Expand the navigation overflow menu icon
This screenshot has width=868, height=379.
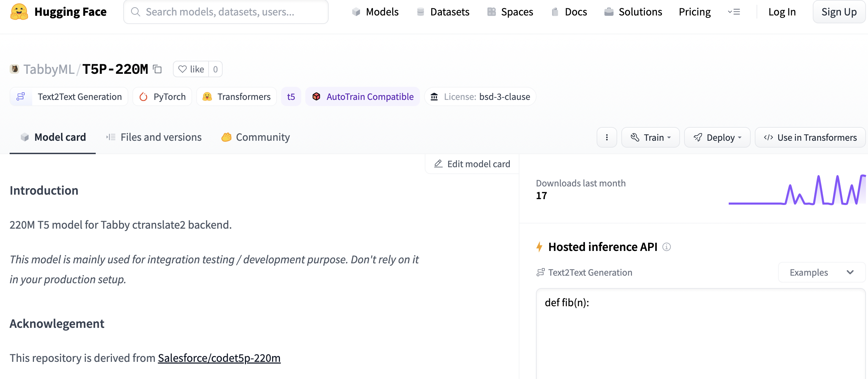click(734, 12)
